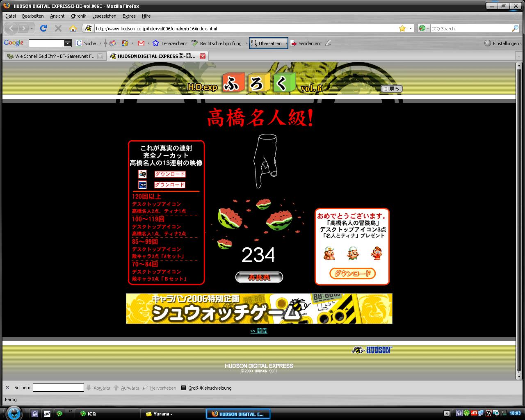The width and height of the screenshot is (525, 420).
Task: Open the Suche button dropdown arrow
Action: point(100,43)
